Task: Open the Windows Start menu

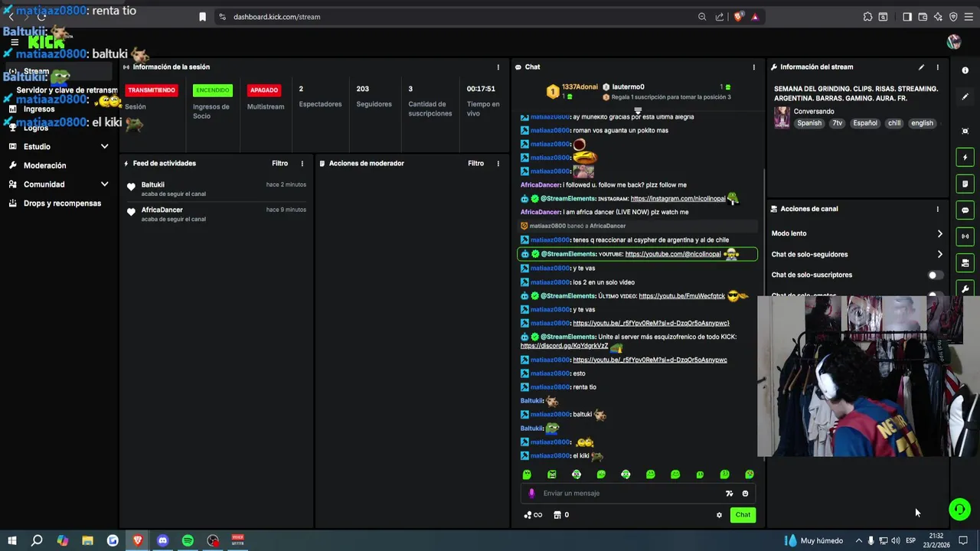Action: click(x=11, y=540)
